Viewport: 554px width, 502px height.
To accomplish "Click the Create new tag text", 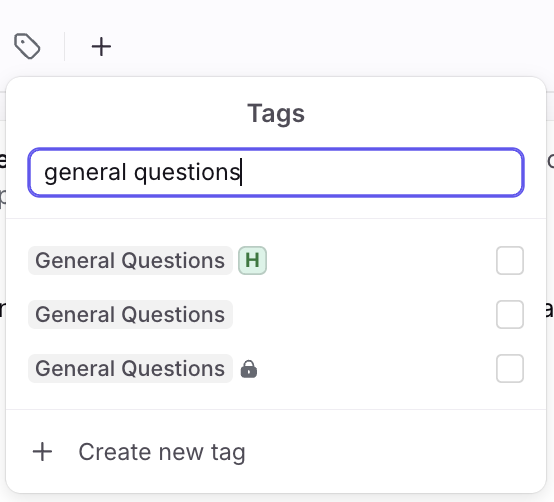I will point(162,452).
